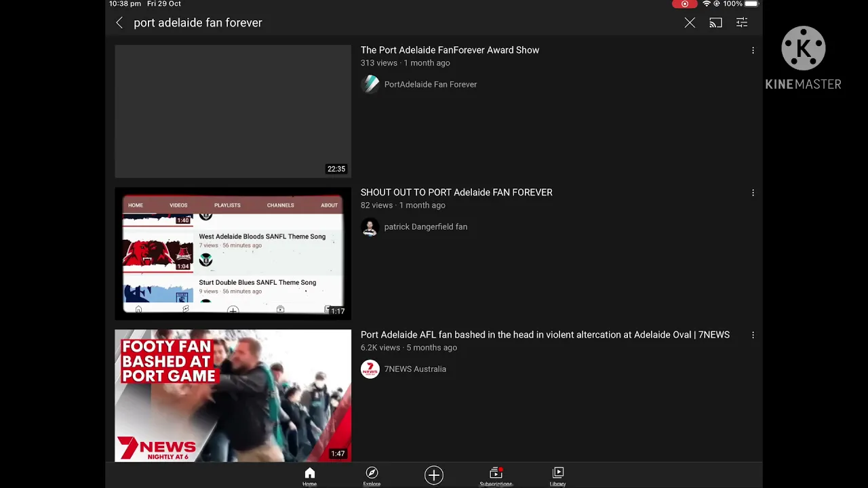Select the PortAdelaide Fan Forever channel name
The width and height of the screenshot is (868, 488).
(x=431, y=85)
